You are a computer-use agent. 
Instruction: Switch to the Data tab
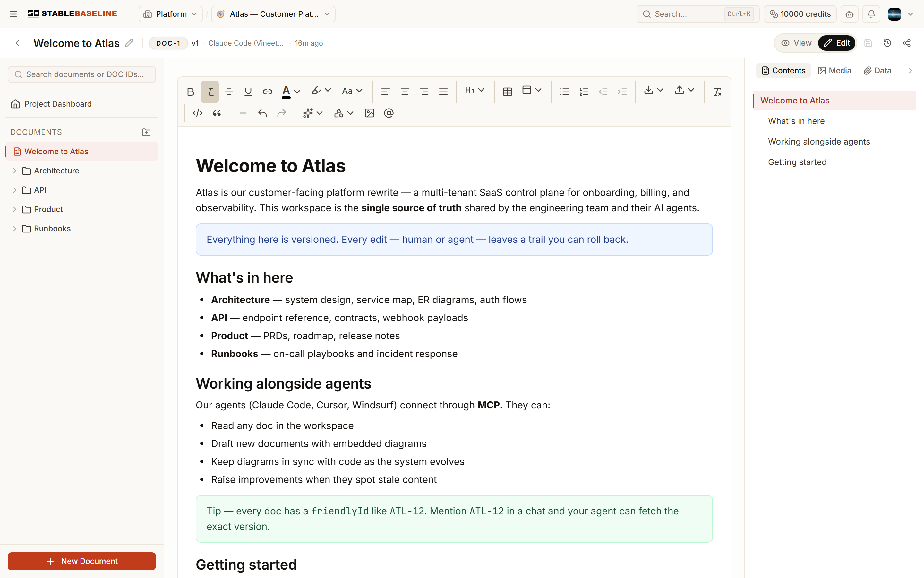pos(877,71)
